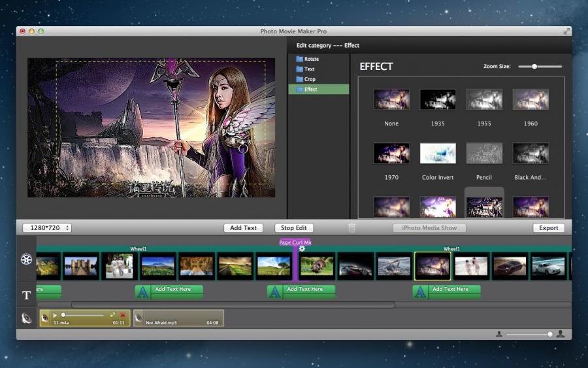Image resolution: width=588 pixels, height=368 pixels.
Task: Apply the 1970 effect
Action: point(391,153)
